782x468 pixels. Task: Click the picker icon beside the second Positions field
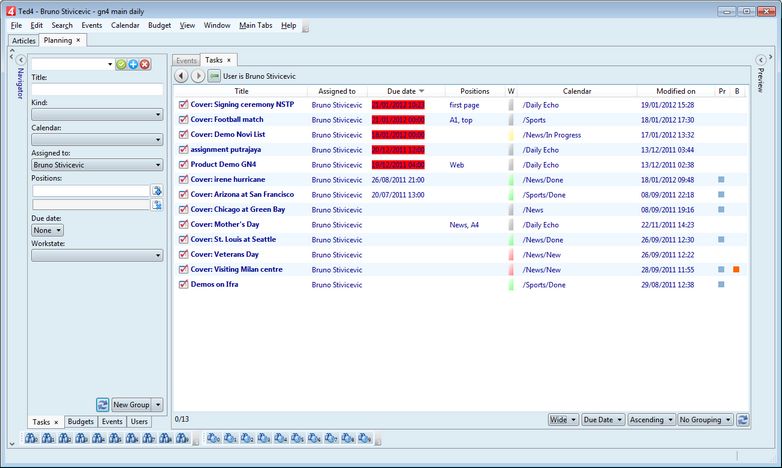tap(157, 205)
